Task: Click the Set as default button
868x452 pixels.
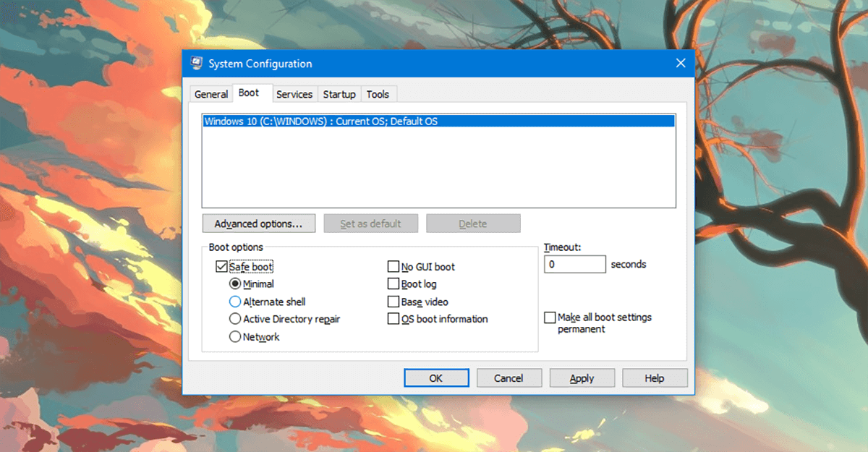Action: [x=370, y=223]
